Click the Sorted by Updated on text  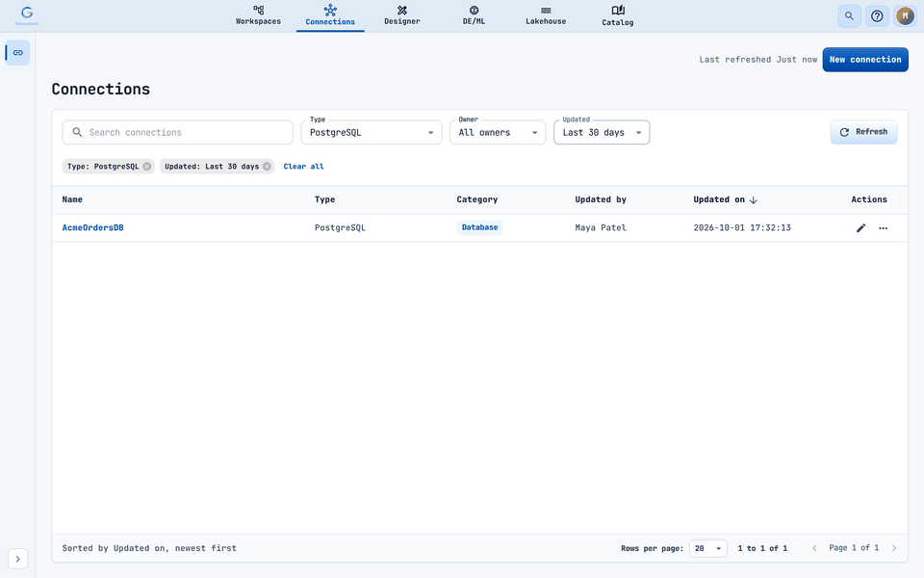[x=149, y=548]
